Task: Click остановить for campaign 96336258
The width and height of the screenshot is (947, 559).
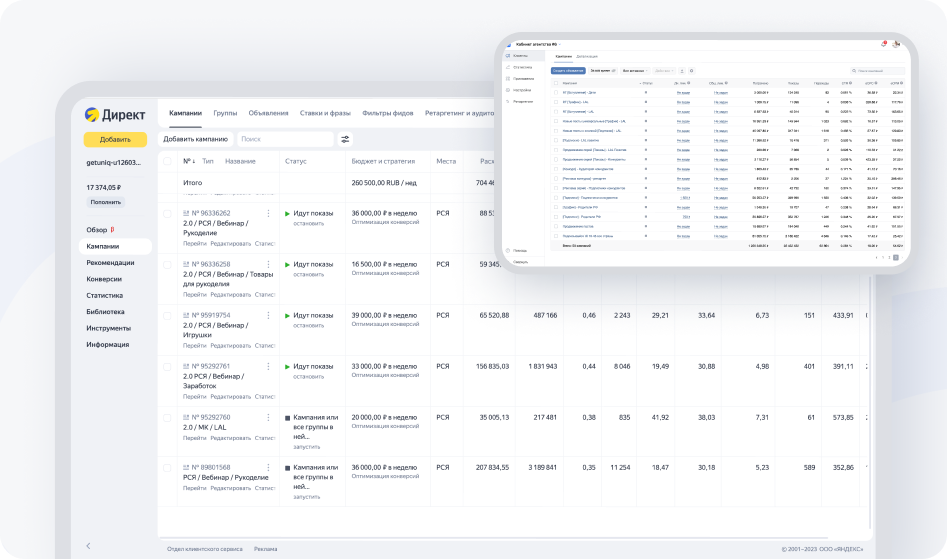Action: coord(309,275)
